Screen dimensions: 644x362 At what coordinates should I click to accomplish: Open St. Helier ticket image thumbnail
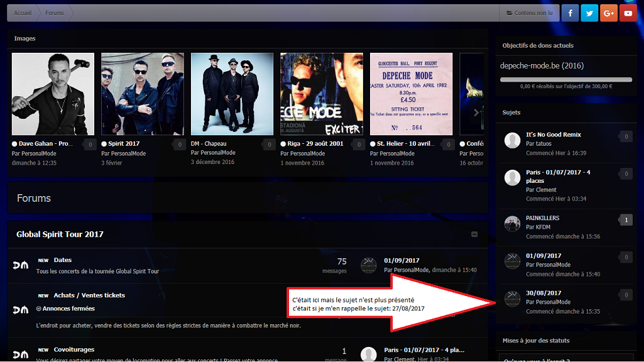411,94
